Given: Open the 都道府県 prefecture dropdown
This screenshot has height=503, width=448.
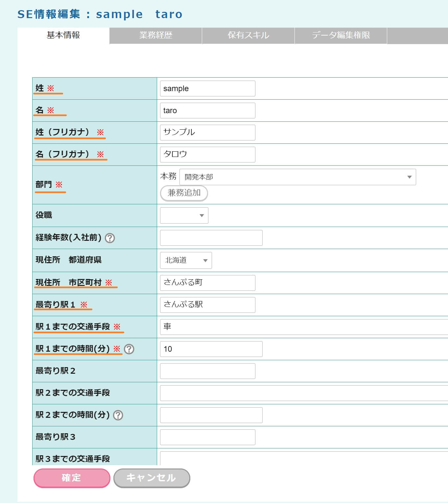Looking at the screenshot, I should tap(186, 260).
